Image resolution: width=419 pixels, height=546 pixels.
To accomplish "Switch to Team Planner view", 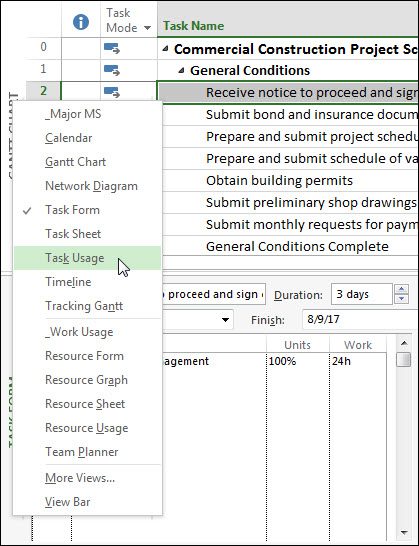I will [x=82, y=452].
